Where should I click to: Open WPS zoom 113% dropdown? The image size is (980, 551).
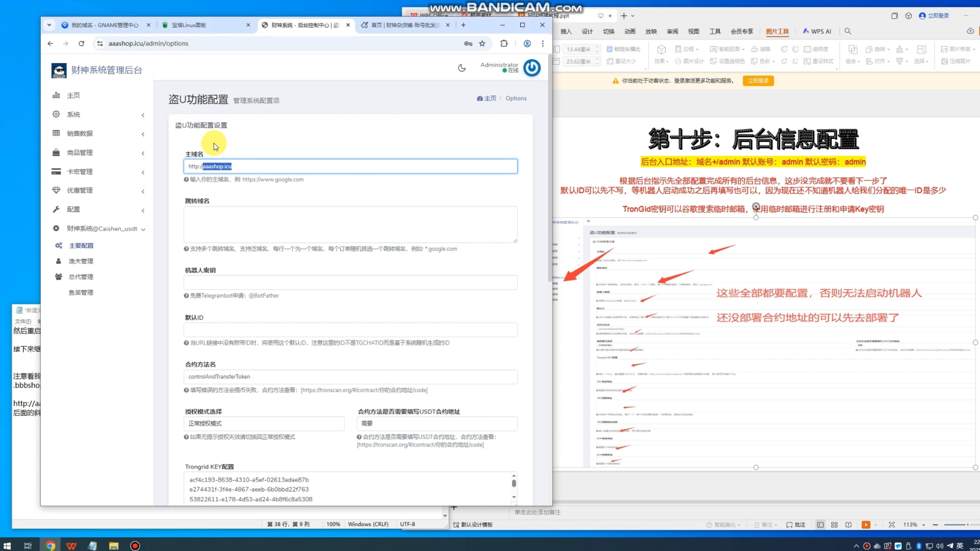[914, 525]
